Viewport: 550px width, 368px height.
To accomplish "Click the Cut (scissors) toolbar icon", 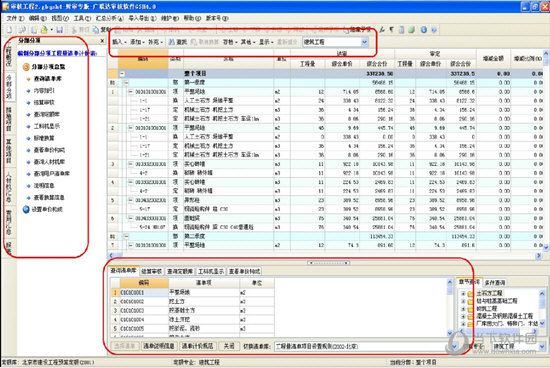I will 74,30.
